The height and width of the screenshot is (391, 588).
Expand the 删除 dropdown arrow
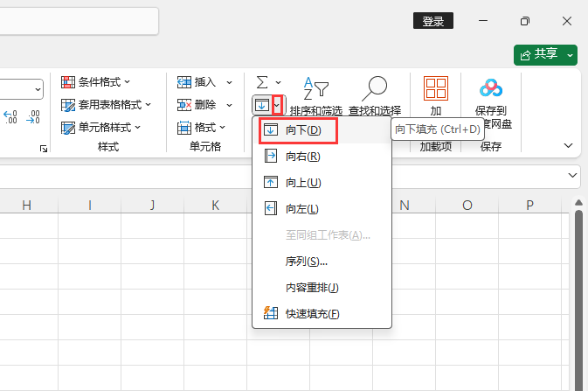click(229, 105)
